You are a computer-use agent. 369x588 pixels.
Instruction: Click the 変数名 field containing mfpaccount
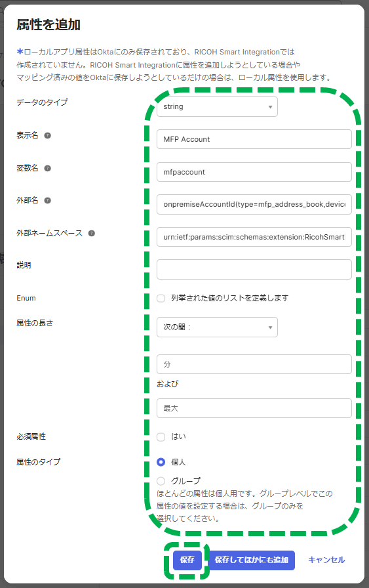point(254,172)
